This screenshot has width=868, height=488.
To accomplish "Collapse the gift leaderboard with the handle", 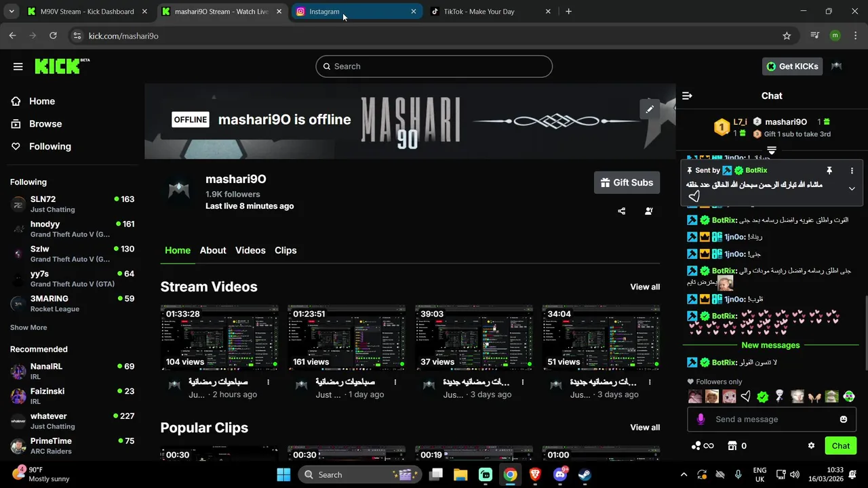I will [x=772, y=150].
